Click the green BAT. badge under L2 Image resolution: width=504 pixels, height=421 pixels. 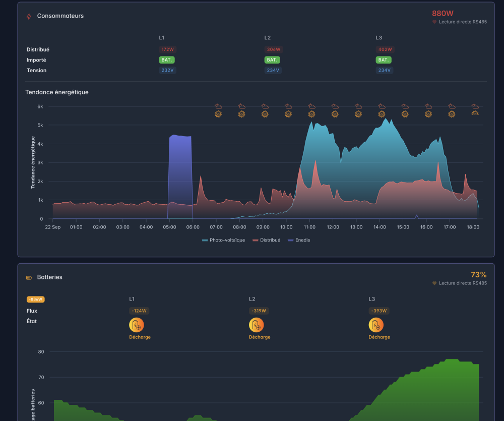click(x=272, y=60)
